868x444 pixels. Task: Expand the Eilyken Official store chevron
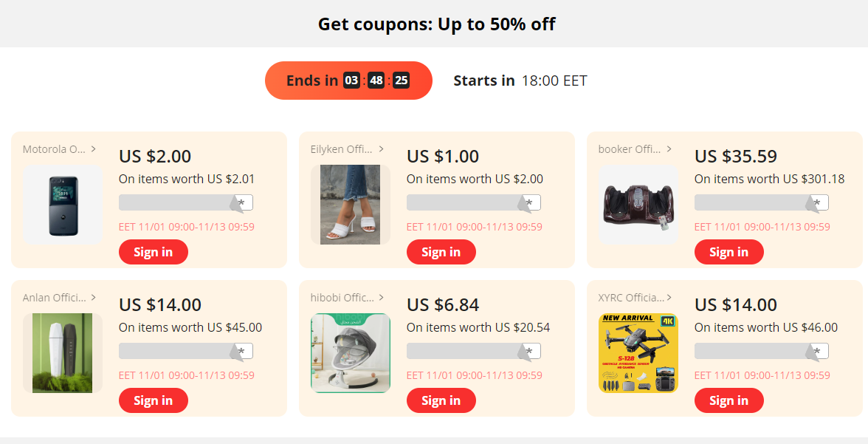coord(382,149)
